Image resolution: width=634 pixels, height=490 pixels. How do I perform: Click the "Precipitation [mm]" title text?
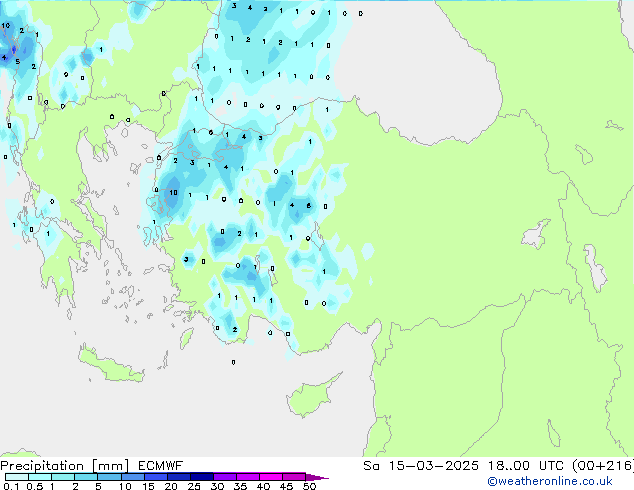pos(65,466)
